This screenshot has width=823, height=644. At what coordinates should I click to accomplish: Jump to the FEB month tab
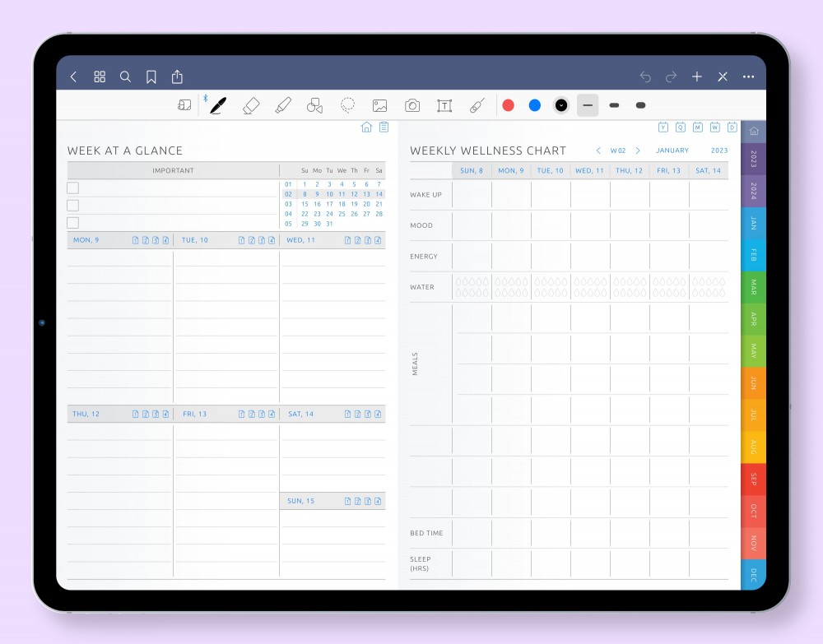[754, 255]
